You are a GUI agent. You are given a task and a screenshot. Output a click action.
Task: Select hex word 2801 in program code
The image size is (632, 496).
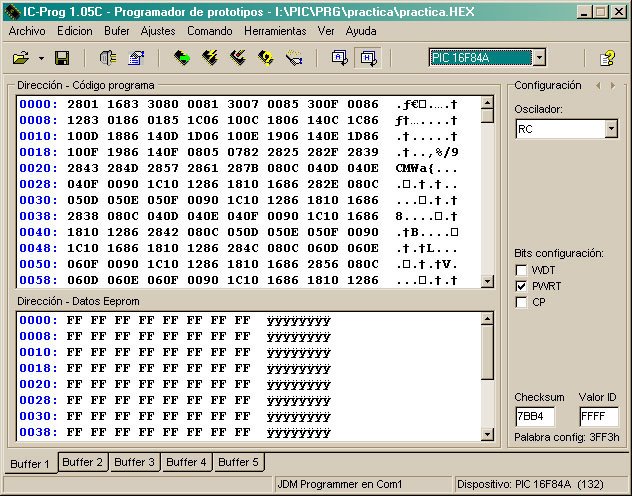pos(83,104)
